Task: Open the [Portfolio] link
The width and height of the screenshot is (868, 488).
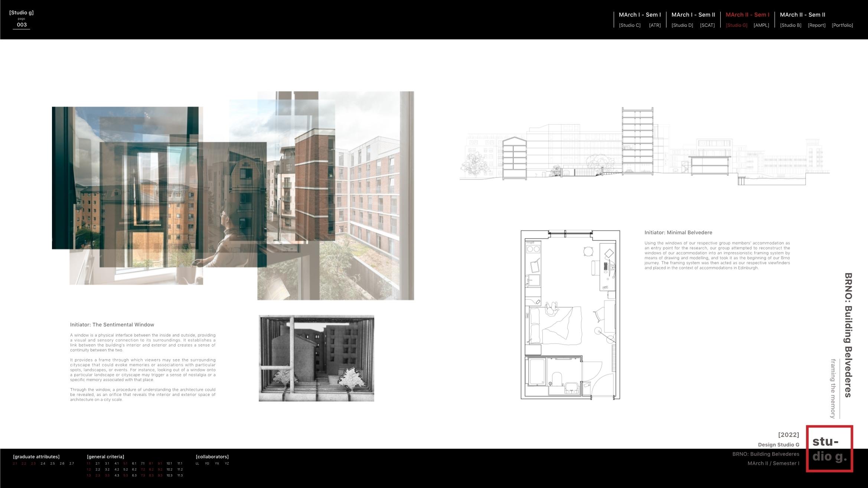Action: coord(842,25)
